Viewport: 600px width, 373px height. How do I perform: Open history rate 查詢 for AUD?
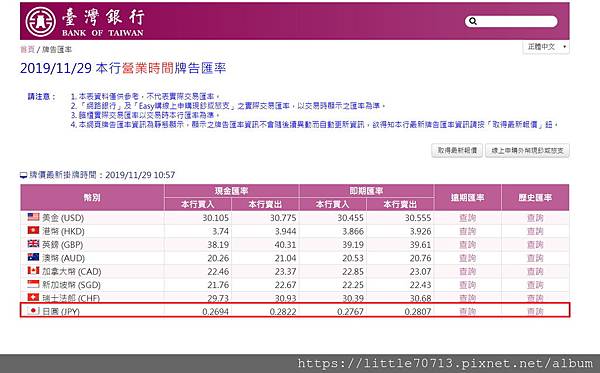[535, 258]
